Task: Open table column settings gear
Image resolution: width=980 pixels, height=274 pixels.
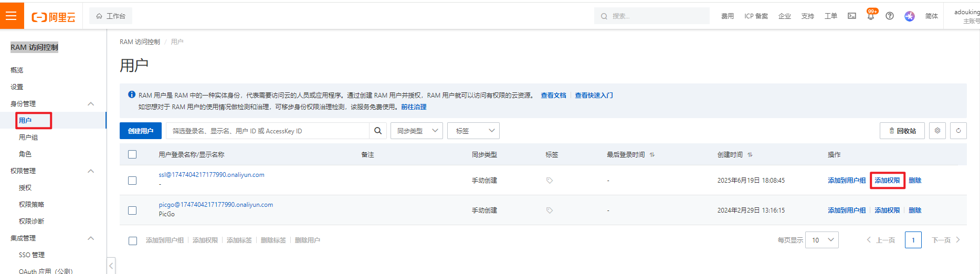Action: tap(937, 131)
